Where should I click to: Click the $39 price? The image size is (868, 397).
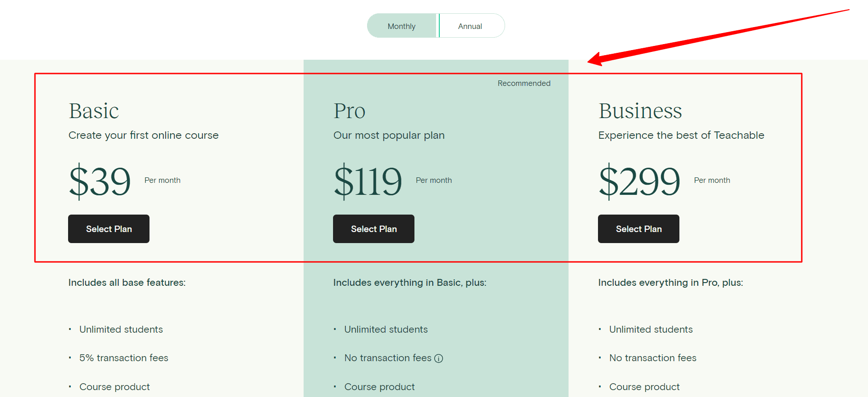click(100, 181)
